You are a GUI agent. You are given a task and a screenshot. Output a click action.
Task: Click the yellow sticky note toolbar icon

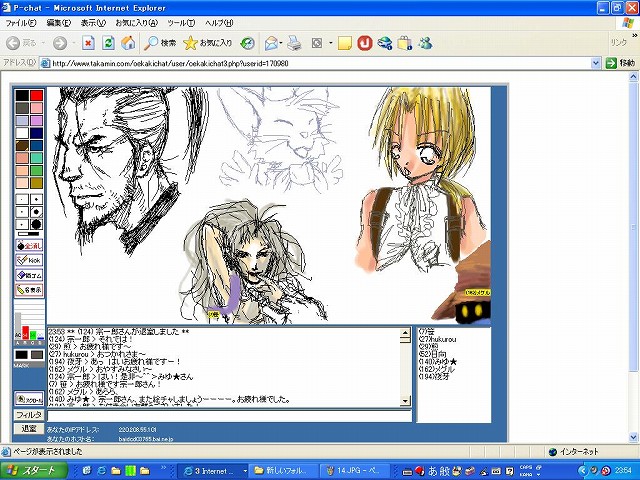[345, 43]
